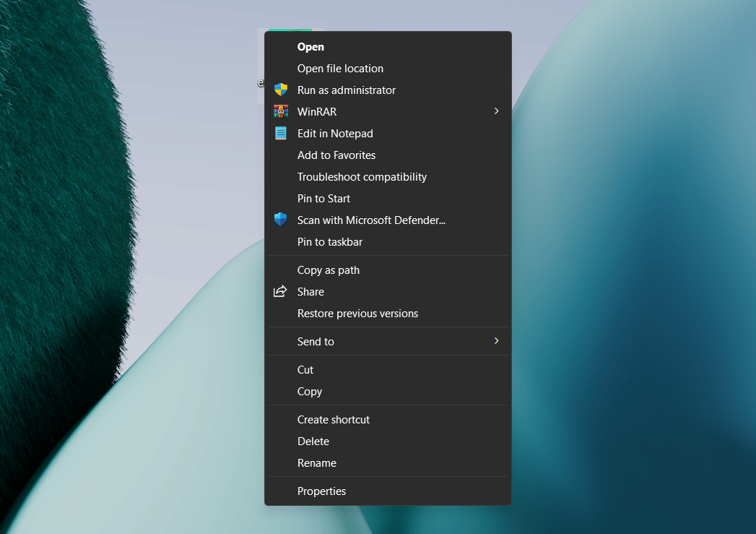Restore previous versions of the file

pyautogui.click(x=357, y=313)
